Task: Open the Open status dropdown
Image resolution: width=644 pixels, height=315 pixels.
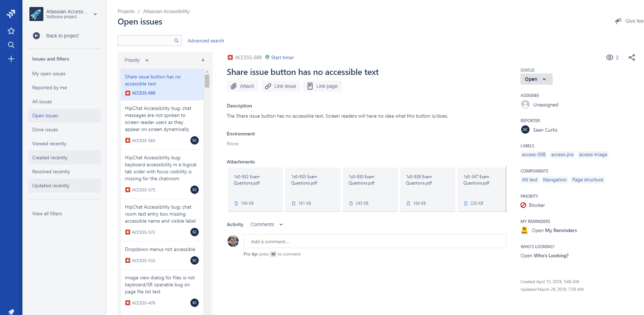Action: click(537, 79)
